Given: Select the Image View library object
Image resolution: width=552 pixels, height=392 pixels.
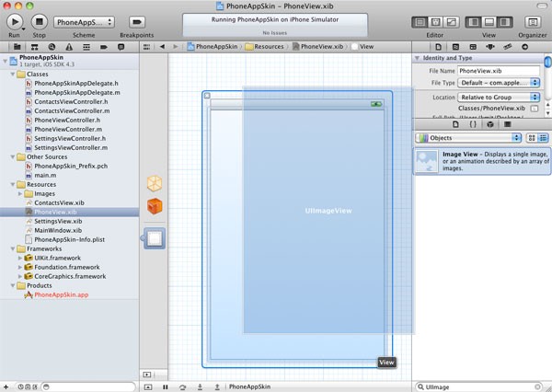Looking at the screenshot, I should (481, 161).
